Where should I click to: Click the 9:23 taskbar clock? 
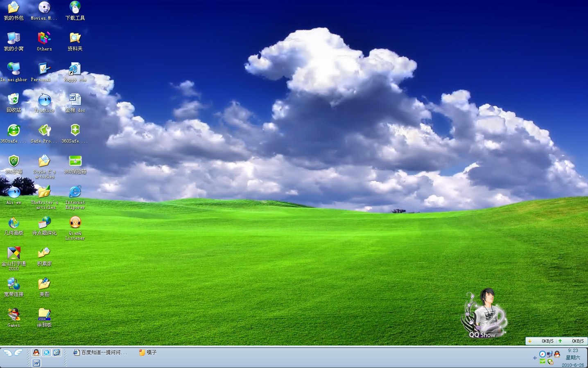tap(573, 350)
